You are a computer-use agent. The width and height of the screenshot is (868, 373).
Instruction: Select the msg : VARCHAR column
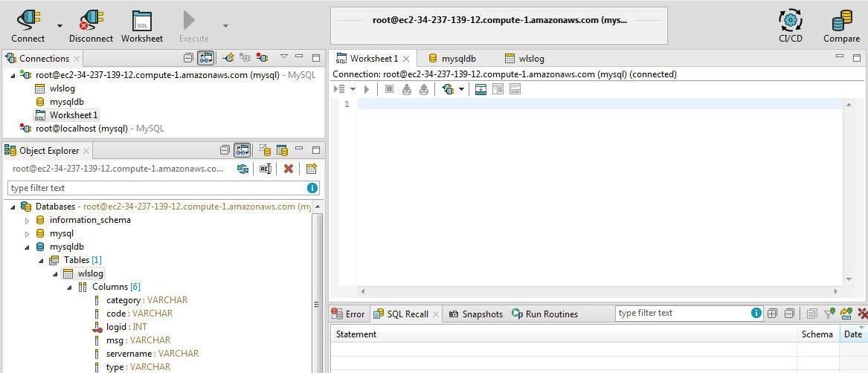(138, 340)
